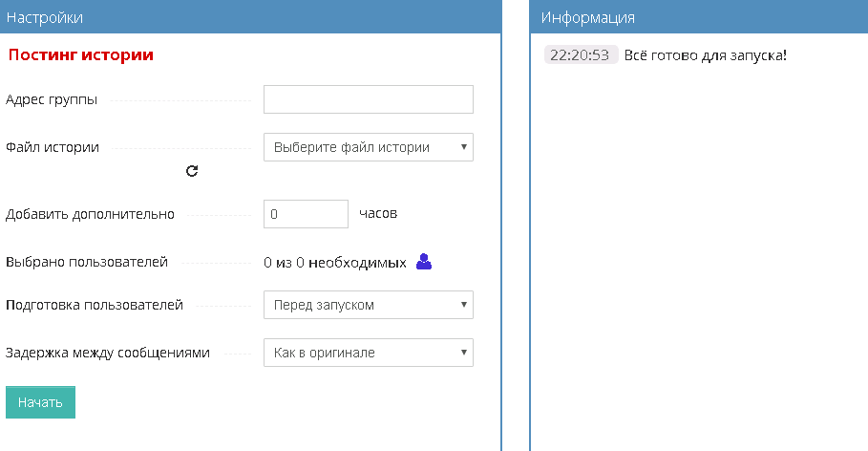Image resolution: width=868 pixels, height=451 pixels.
Task: Select the additional hours number field
Action: [x=306, y=214]
